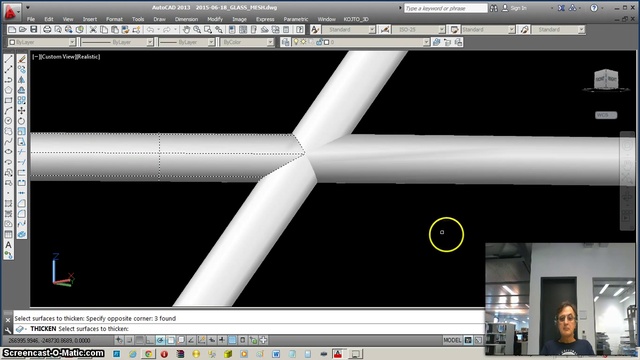Click the Pan hand icon
640x360 pixels.
[187, 29]
